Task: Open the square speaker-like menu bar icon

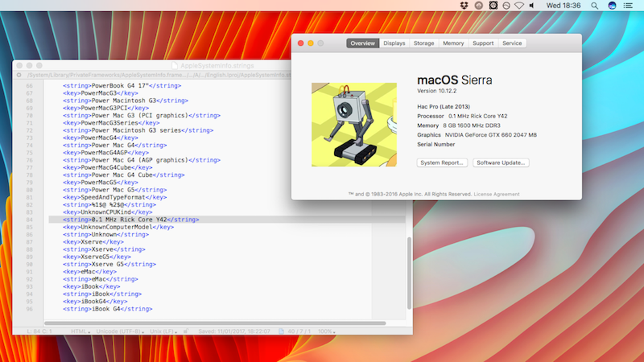Action: (493, 5)
